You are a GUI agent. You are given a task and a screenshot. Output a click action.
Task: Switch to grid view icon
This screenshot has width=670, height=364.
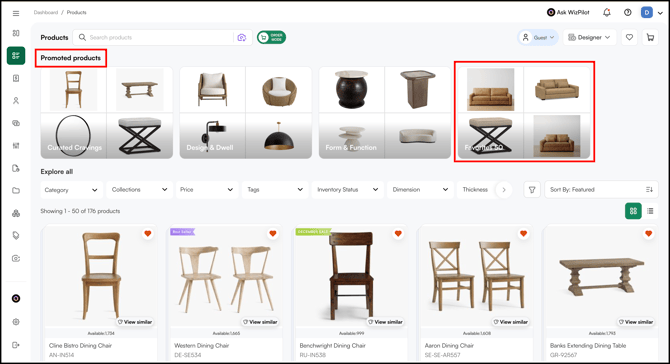(633, 211)
